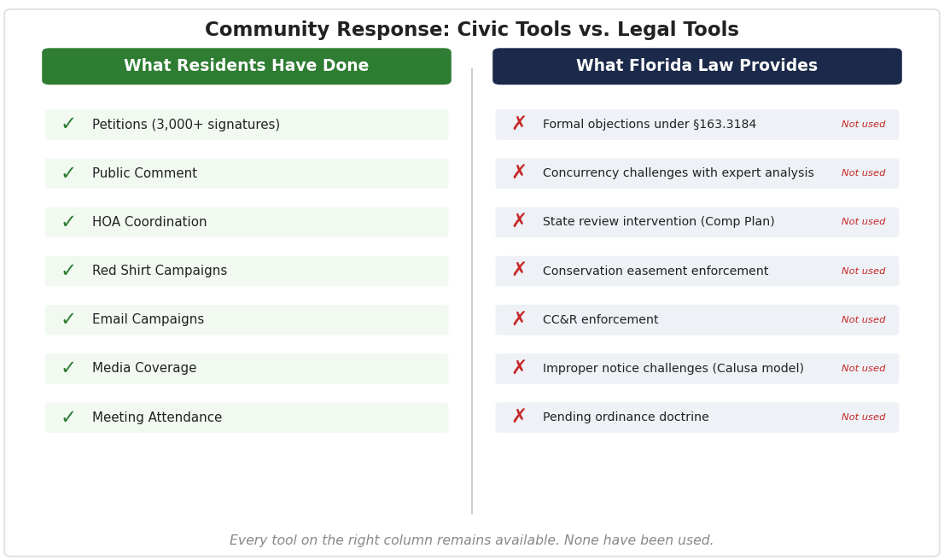The width and height of the screenshot is (944, 560).
Task: Expand the Meeting Attendance row
Action: [247, 417]
